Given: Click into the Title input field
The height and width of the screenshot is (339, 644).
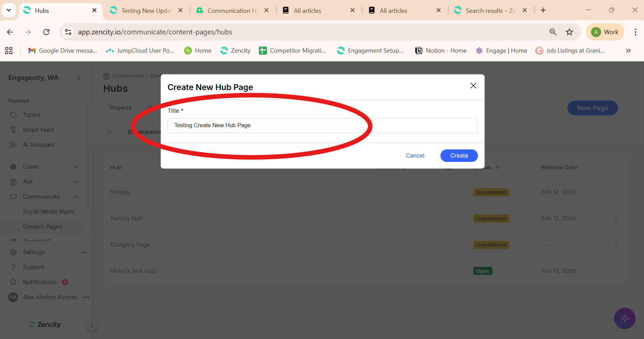Looking at the screenshot, I should (x=322, y=125).
